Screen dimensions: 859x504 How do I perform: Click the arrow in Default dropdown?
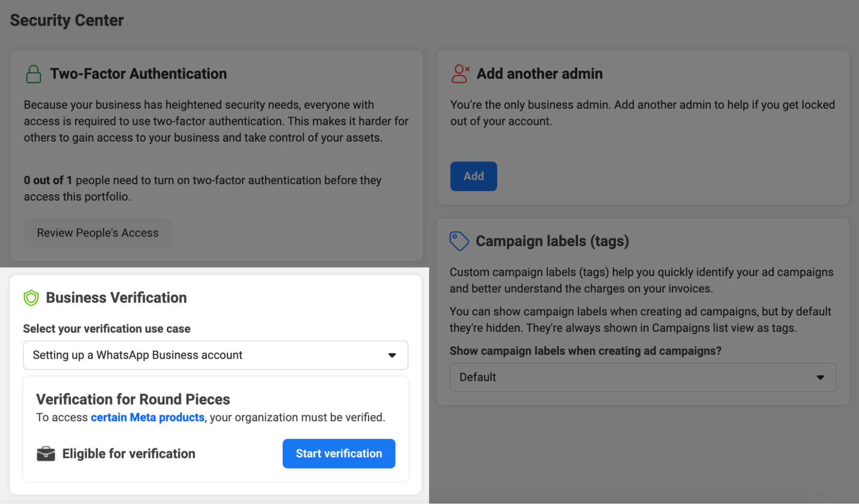(x=820, y=377)
